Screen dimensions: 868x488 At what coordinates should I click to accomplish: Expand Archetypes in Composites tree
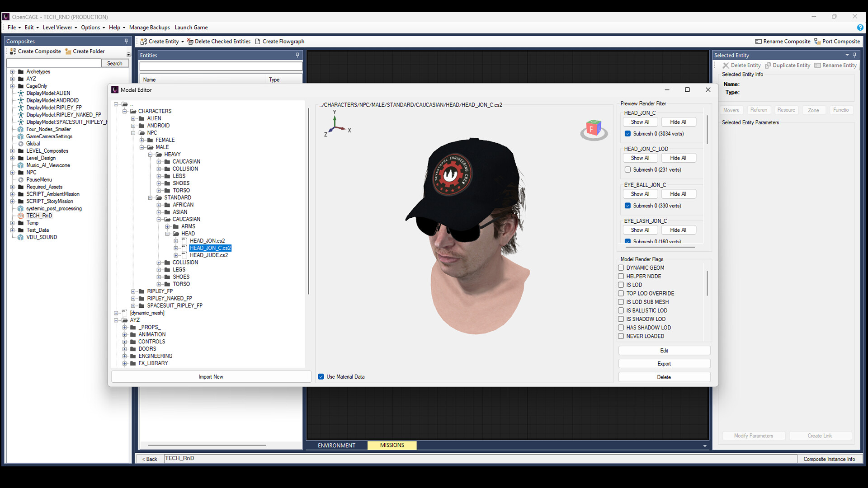pyautogui.click(x=13, y=72)
